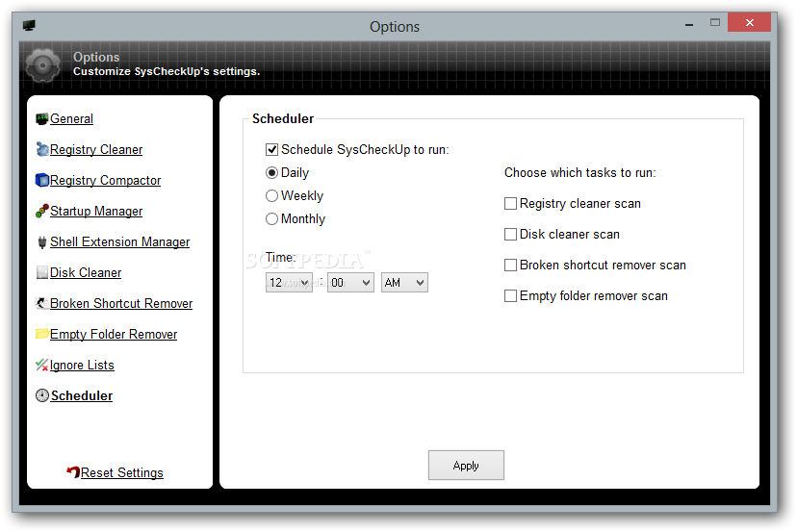Open Broken Shortcut Remover settings

pyautogui.click(x=121, y=303)
